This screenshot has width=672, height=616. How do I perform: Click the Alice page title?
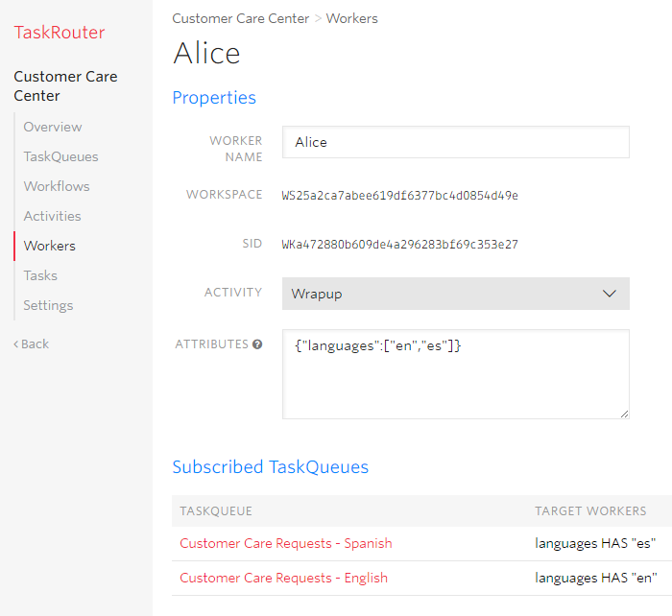206,54
